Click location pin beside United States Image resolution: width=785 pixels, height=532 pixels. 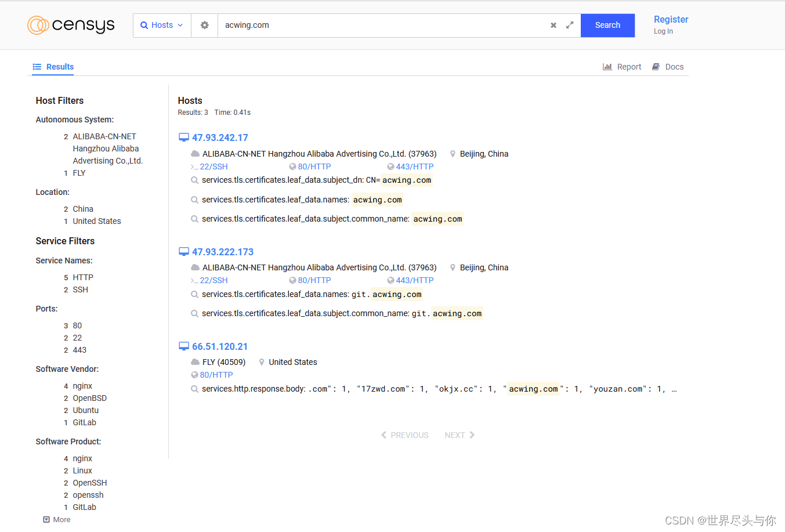262,362
